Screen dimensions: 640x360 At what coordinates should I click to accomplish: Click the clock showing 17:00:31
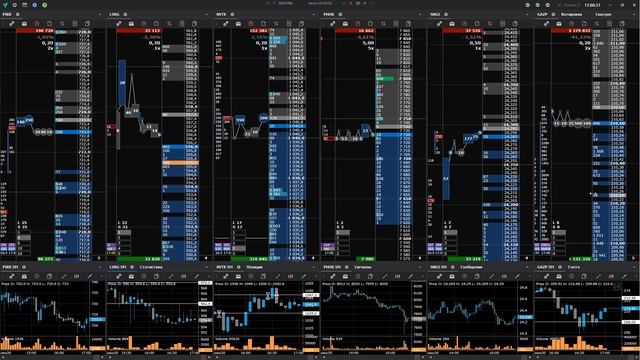click(x=592, y=5)
